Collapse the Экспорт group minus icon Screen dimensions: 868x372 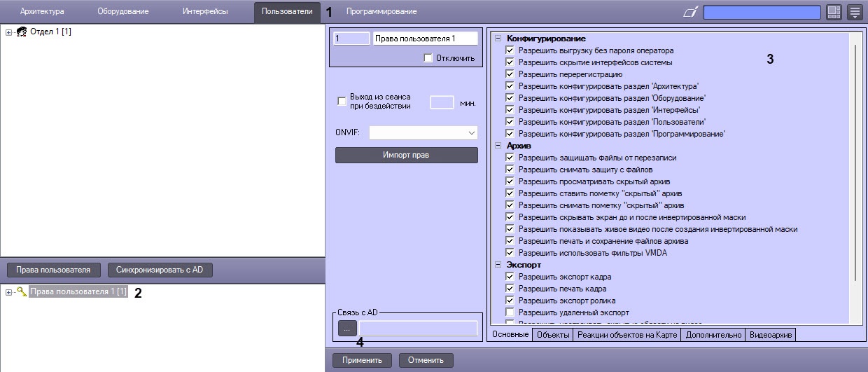click(498, 265)
